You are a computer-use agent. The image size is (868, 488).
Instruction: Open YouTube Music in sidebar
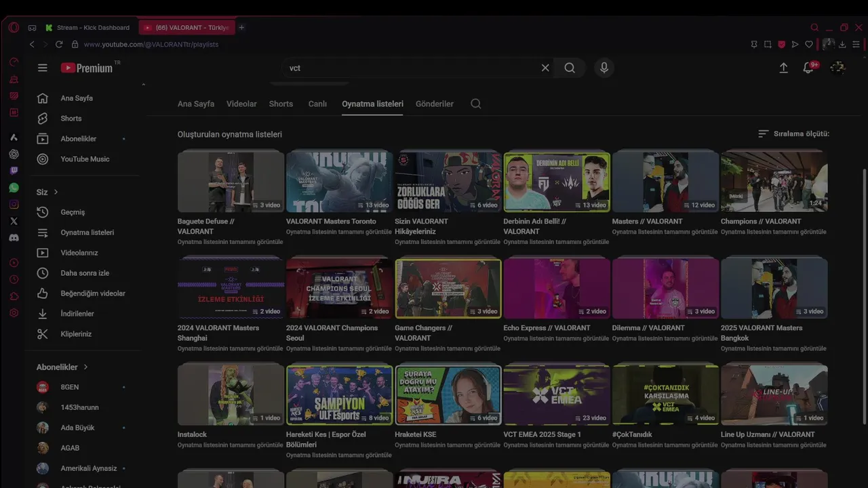pyautogui.click(x=86, y=159)
